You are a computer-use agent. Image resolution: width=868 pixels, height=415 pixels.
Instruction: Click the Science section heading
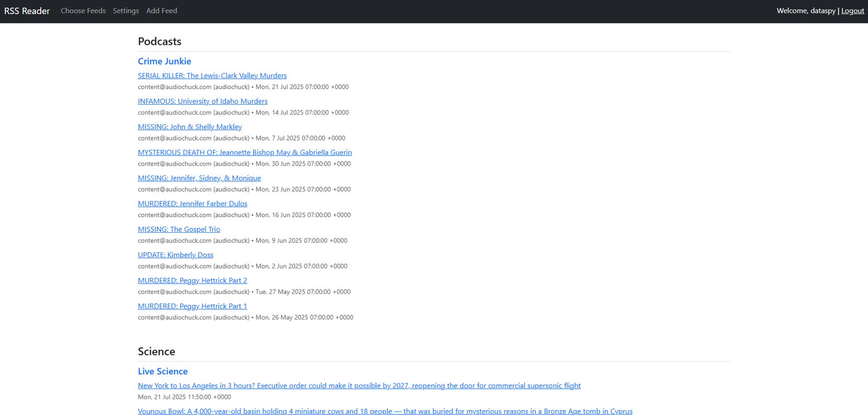coord(156,352)
